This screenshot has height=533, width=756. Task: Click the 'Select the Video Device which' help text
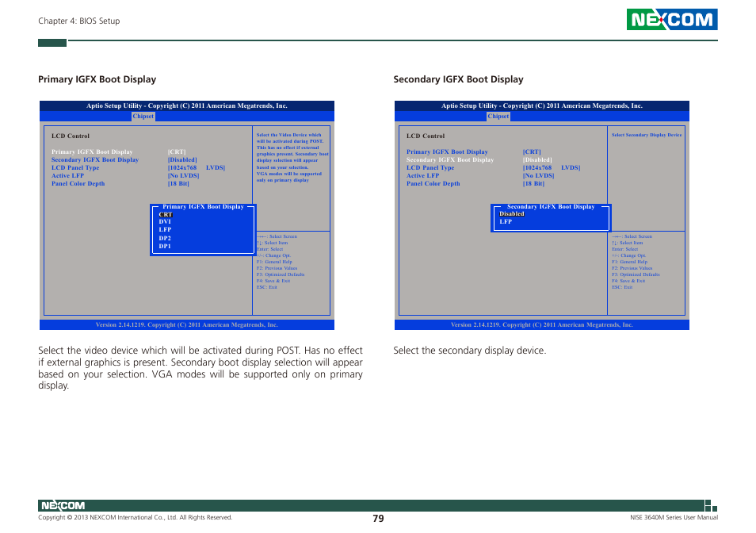pyautogui.click(x=288, y=135)
